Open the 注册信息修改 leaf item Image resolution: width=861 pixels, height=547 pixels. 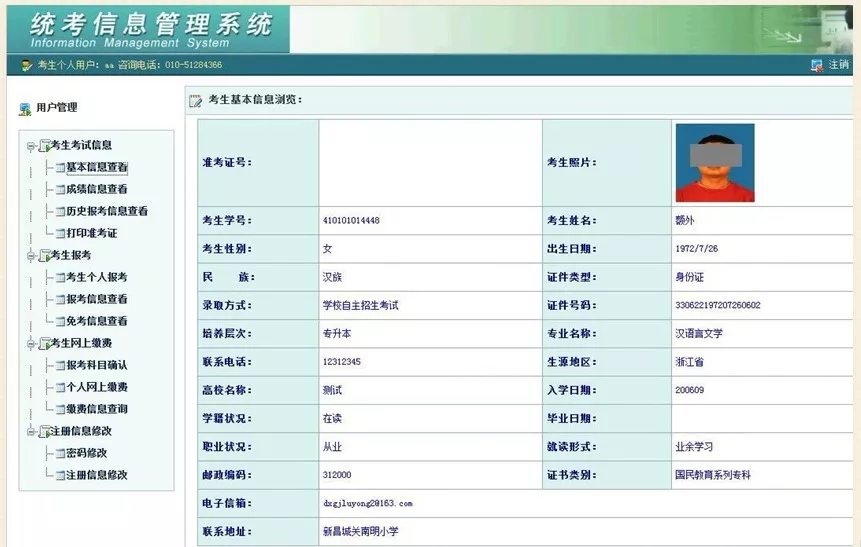(97, 475)
